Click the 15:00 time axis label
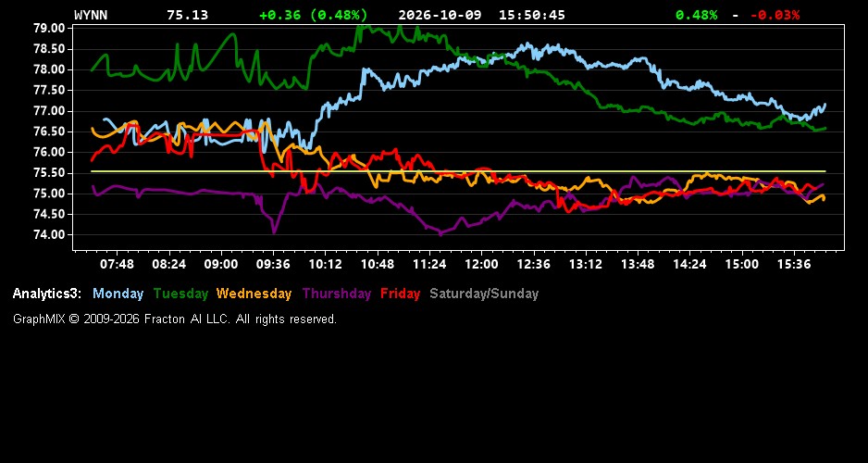 742,264
